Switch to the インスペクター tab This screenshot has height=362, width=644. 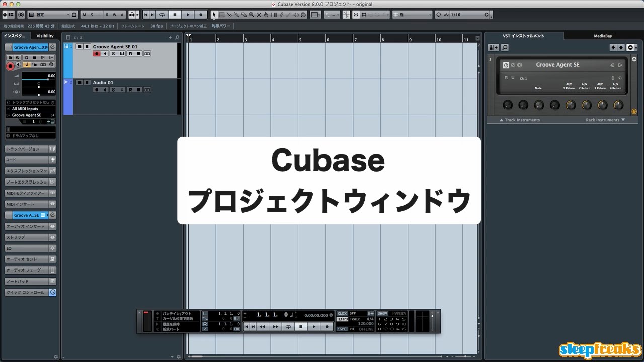[16, 36]
